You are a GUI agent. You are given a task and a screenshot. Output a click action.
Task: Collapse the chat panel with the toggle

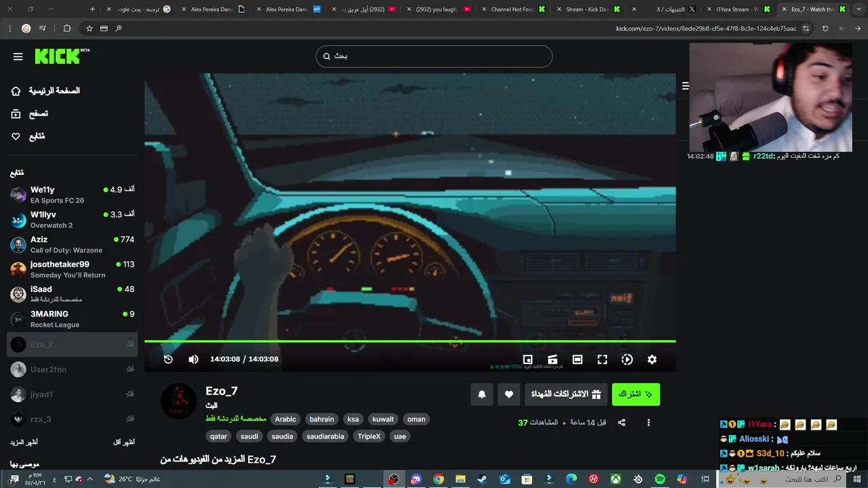click(x=686, y=86)
